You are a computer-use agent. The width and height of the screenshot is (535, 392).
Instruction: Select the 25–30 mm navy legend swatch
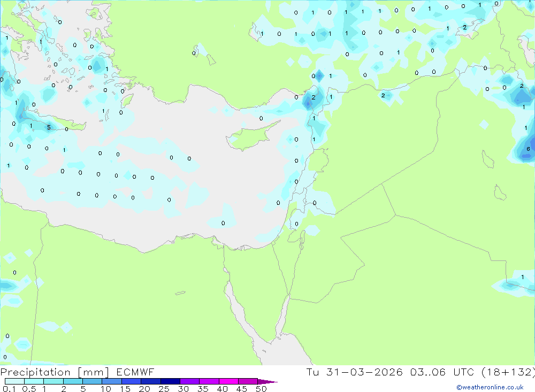click(x=170, y=381)
